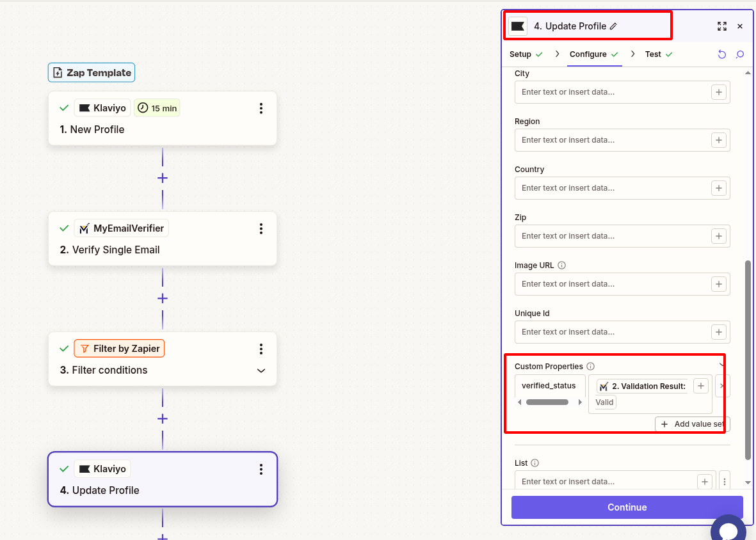Open the options menu beside List field
Image resolution: width=756 pixels, height=540 pixels.
click(725, 481)
